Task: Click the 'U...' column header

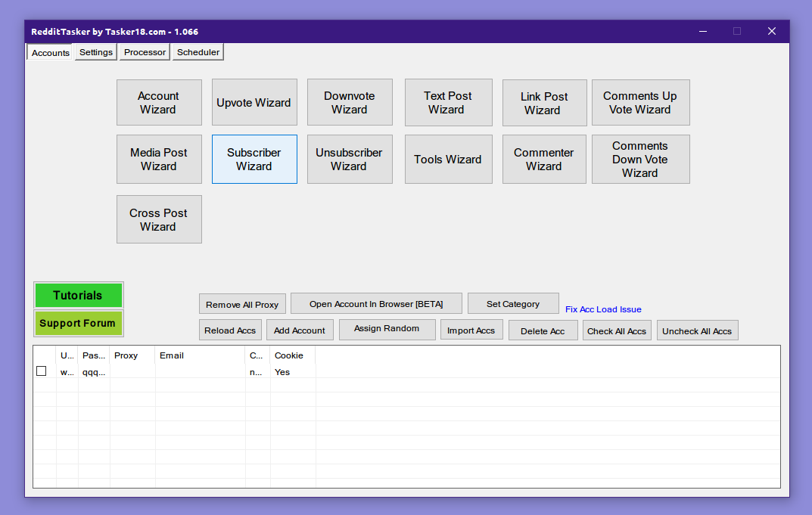Action: [67, 355]
